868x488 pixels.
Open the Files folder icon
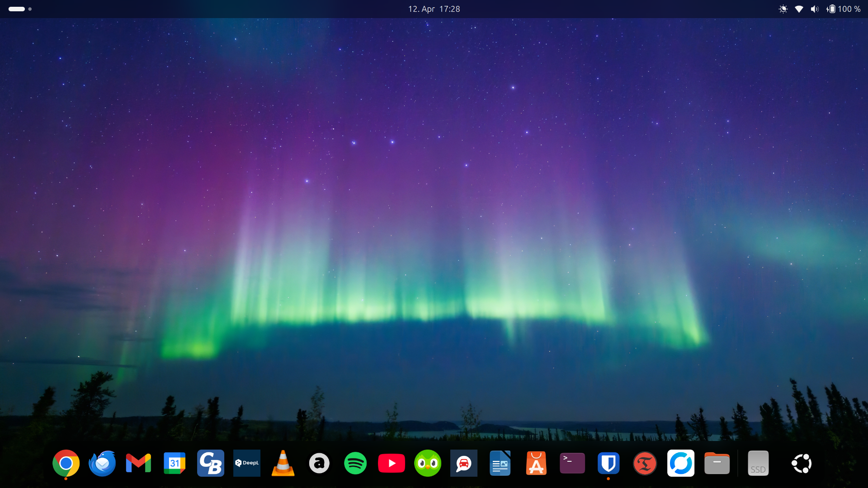[717, 463]
